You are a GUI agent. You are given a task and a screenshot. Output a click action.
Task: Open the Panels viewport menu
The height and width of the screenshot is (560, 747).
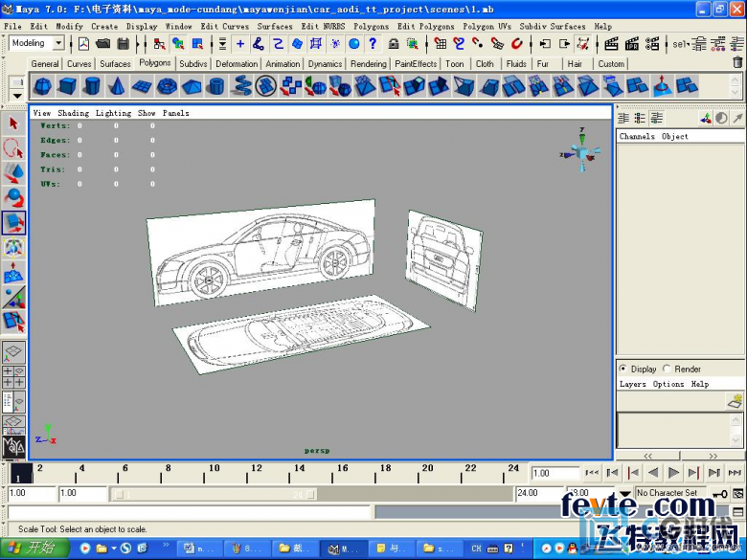pyautogui.click(x=176, y=113)
